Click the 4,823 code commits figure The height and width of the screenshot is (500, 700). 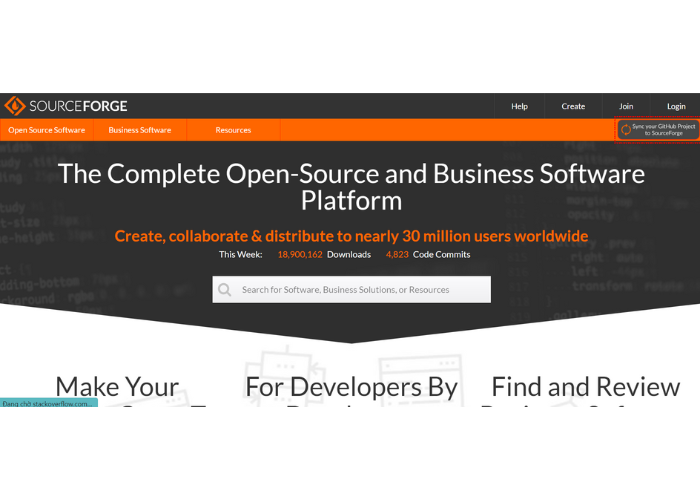397,254
